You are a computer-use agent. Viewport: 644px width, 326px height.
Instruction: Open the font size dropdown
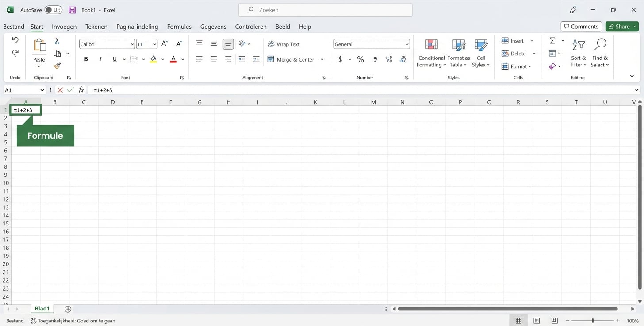coord(153,44)
